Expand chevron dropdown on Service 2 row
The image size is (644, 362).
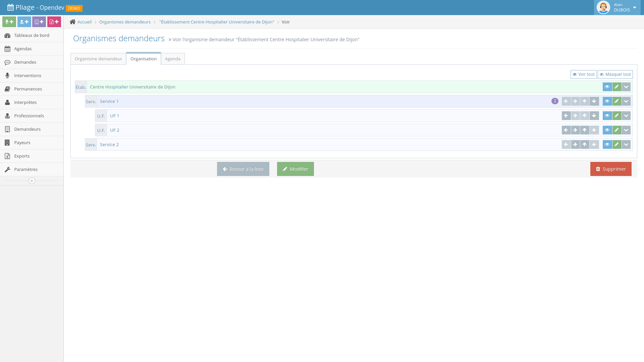[x=626, y=144]
